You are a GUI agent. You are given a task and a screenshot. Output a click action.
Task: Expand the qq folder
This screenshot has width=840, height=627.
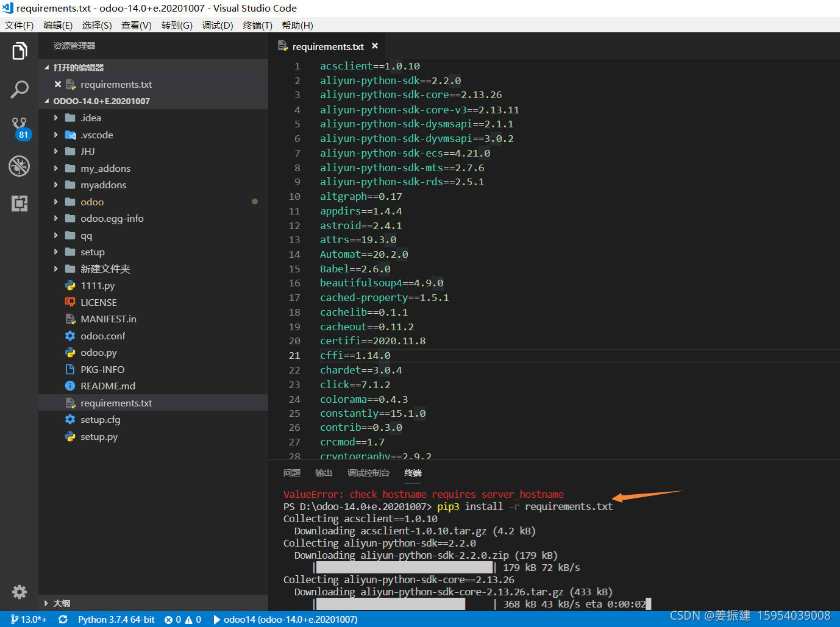[153, 235]
